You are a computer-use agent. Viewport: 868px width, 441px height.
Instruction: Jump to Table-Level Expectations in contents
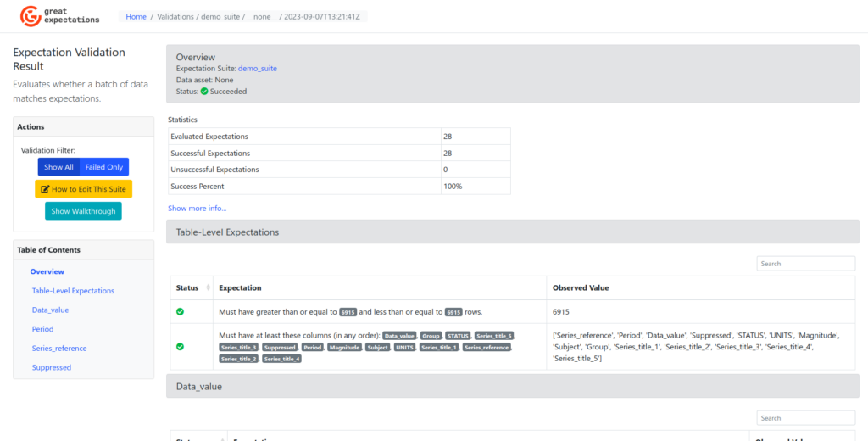pos(73,291)
